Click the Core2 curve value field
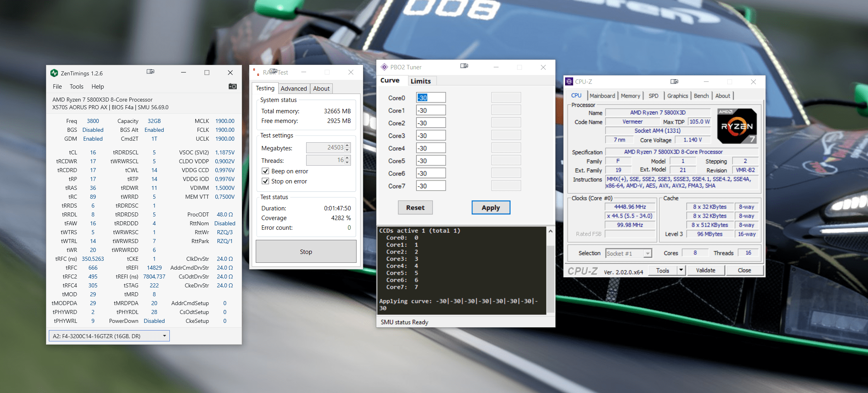This screenshot has height=393, width=868. pos(431,123)
